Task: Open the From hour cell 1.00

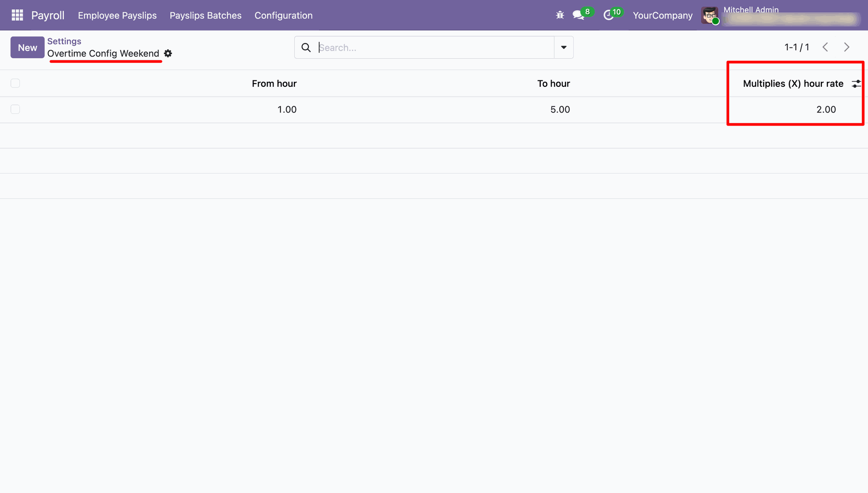Action: coord(287,109)
